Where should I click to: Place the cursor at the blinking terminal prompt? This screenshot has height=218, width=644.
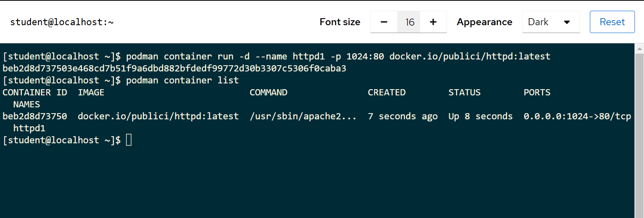pyautogui.click(x=129, y=140)
